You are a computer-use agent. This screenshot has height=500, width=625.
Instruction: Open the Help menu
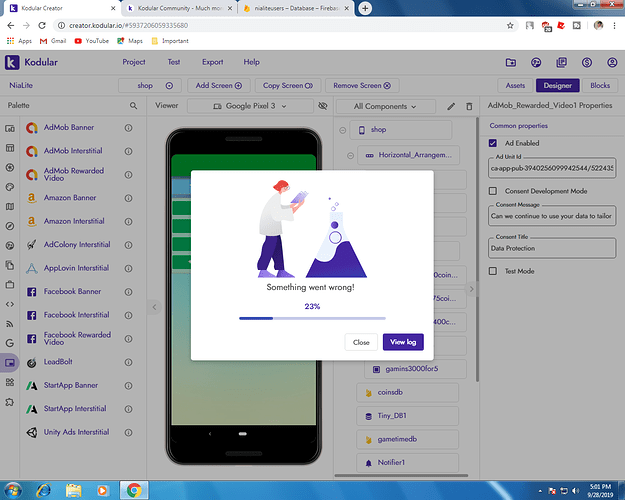(252, 62)
